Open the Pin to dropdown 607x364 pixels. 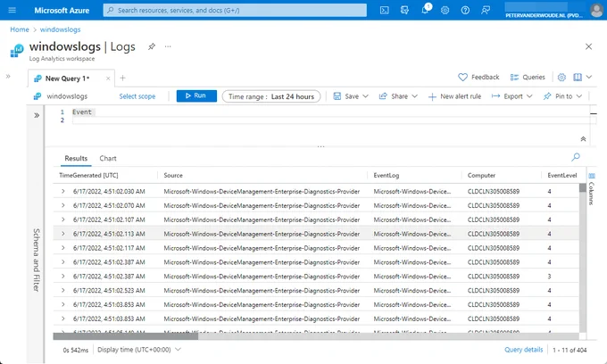point(563,96)
